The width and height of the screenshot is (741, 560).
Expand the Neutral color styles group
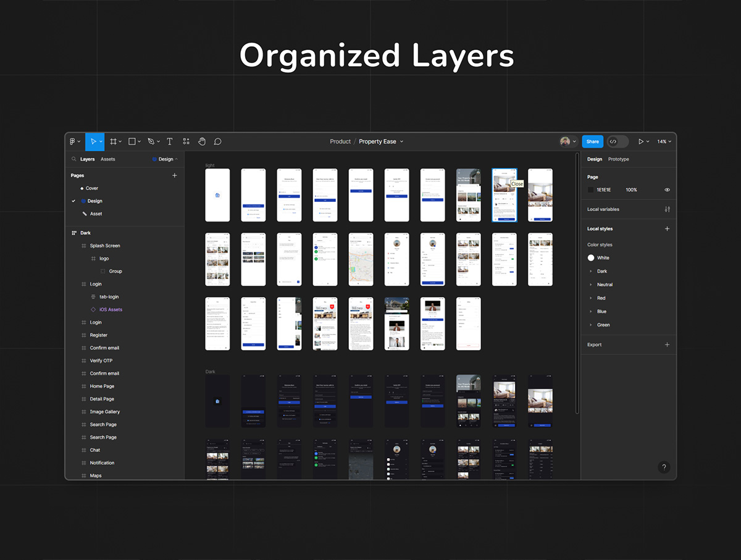pos(604,285)
